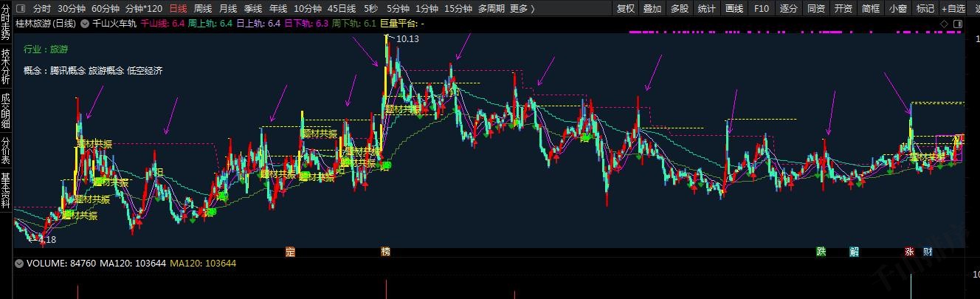Activate the 画线 drawing tool
Viewport: 980px width, 299px height.
(x=734, y=9)
